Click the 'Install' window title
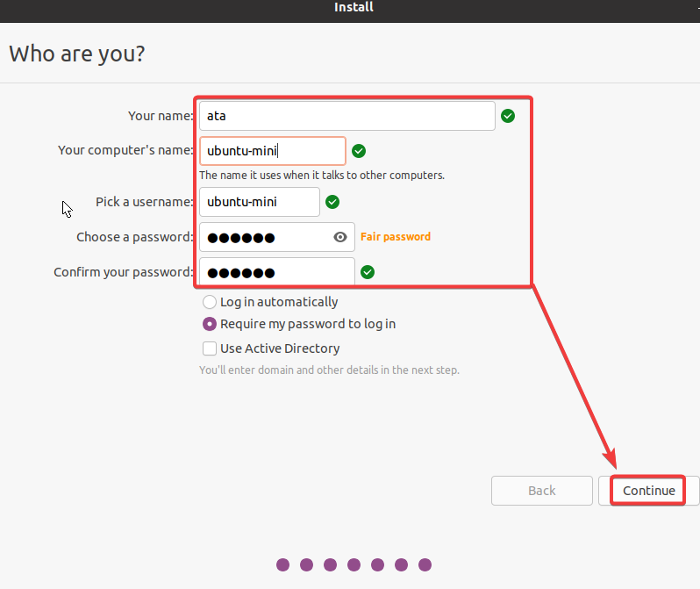Viewport: 700px width, 589px height. click(x=354, y=7)
